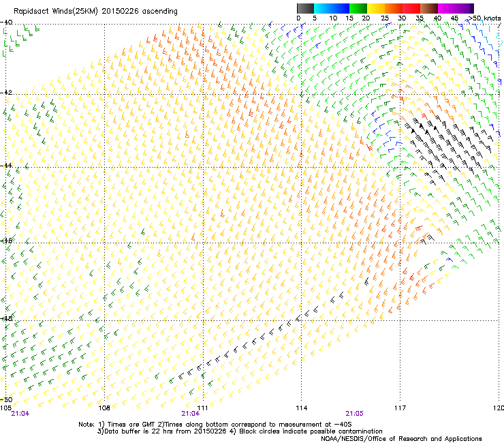Click the '-50' latitude axis label
The width and height of the screenshot is (504, 443).
click(6, 399)
